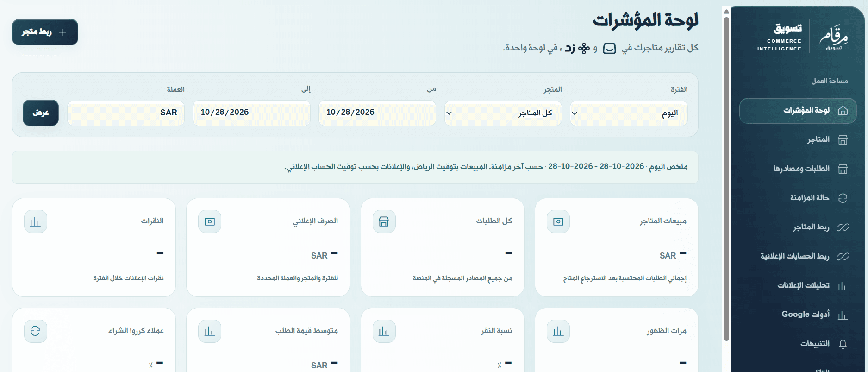
Task: Click the chart icon beside تحليلات الإعلانات
Action: pyautogui.click(x=843, y=286)
